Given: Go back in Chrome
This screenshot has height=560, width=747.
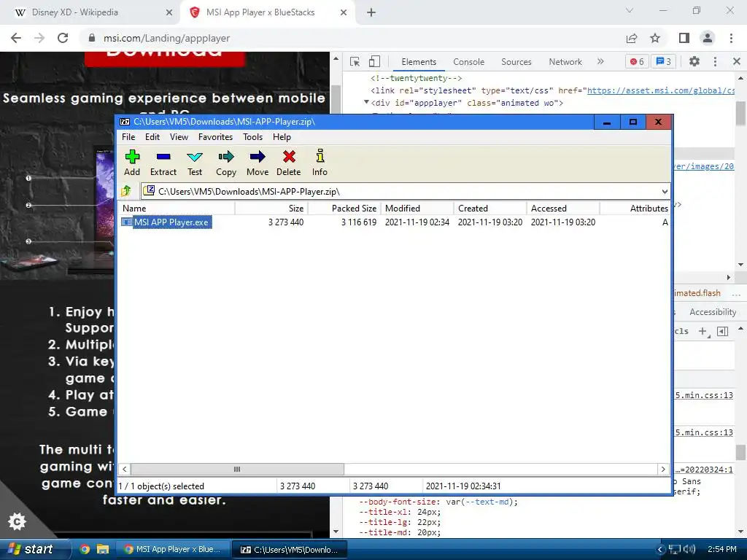Looking at the screenshot, I should point(16,38).
